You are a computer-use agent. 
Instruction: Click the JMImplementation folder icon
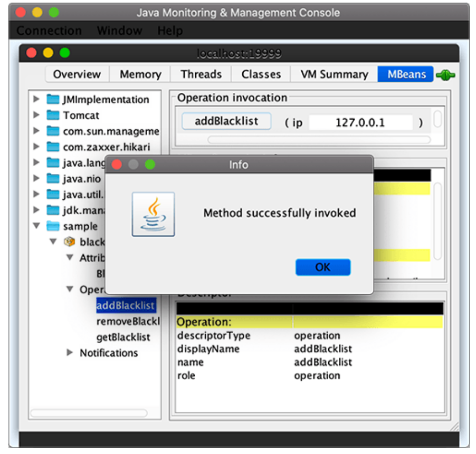point(53,99)
